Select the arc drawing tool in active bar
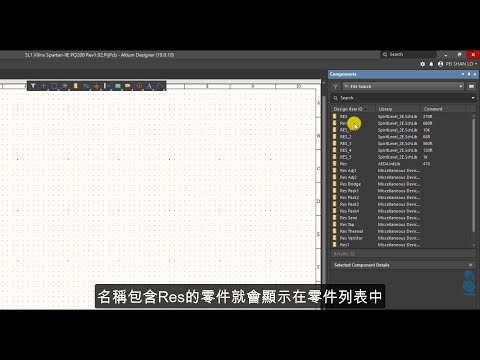Screen dimensions: 480x360 click(x=160, y=86)
